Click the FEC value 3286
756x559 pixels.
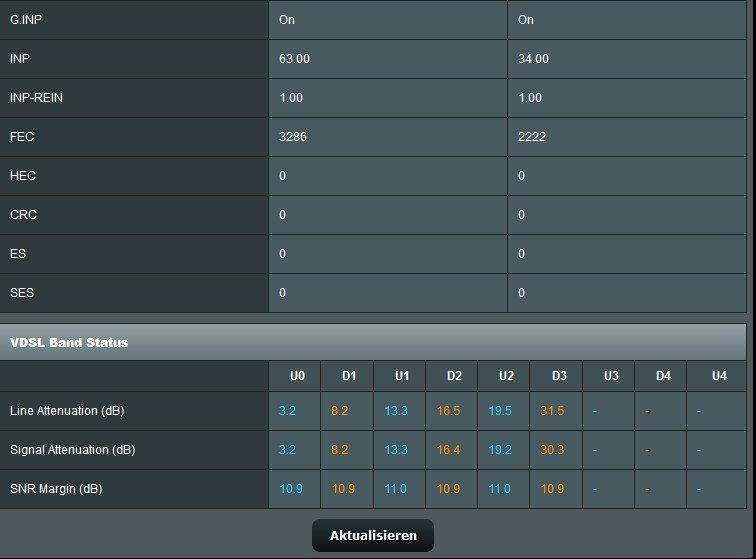[293, 136]
